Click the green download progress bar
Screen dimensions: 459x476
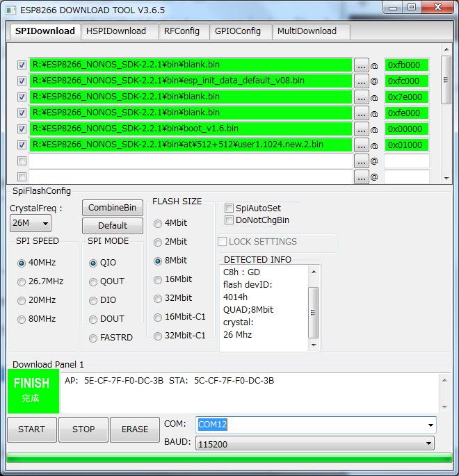coord(229,458)
